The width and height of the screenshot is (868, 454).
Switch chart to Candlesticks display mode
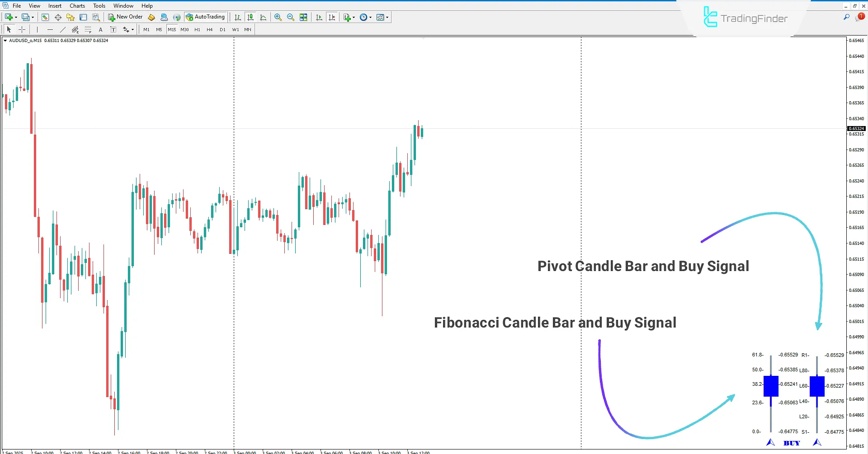[250, 17]
